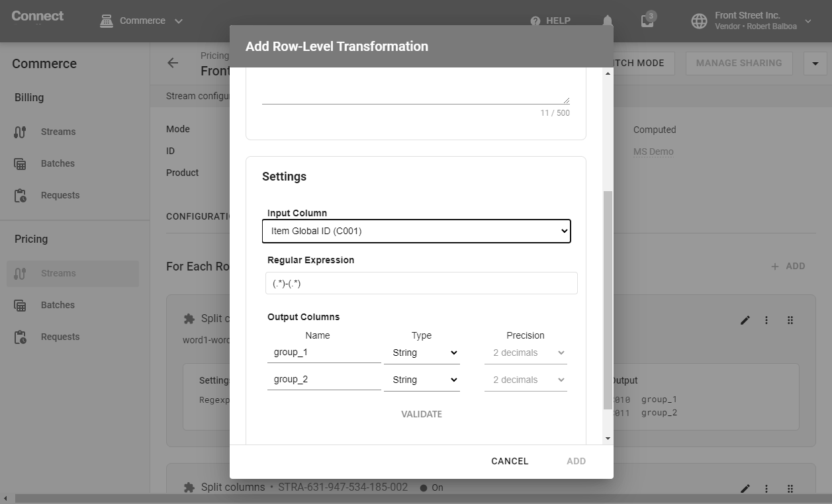Open the Input Column dropdown
This screenshot has height=504, width=832.
[x=416, y=231]
